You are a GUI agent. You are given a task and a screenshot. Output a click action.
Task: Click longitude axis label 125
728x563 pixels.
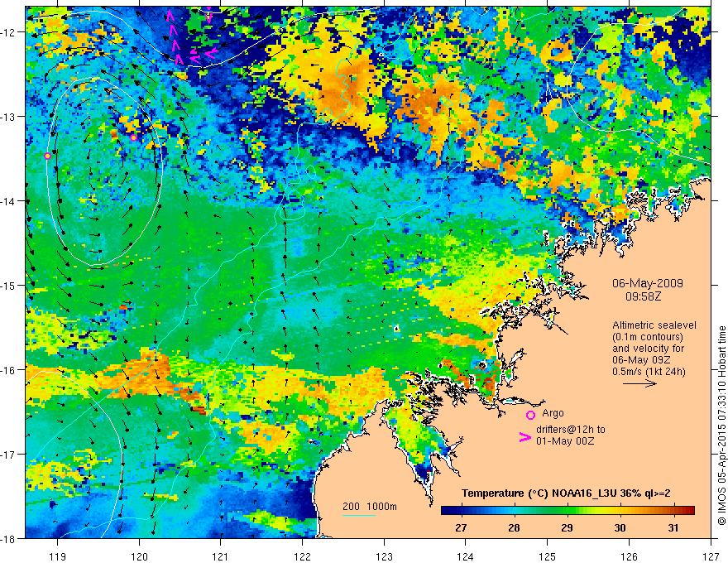click(x=548, y=556)
